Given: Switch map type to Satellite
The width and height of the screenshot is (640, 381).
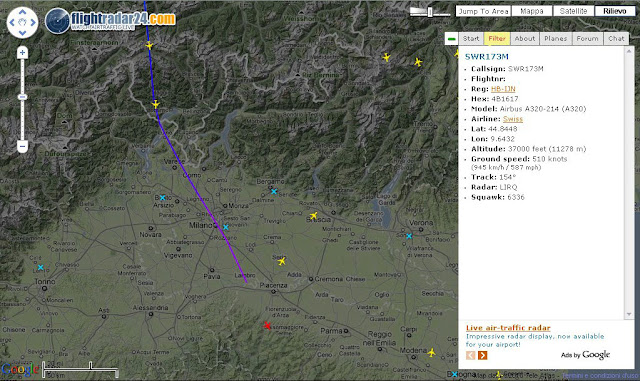Looking at the screenshot, I should 573,11.
